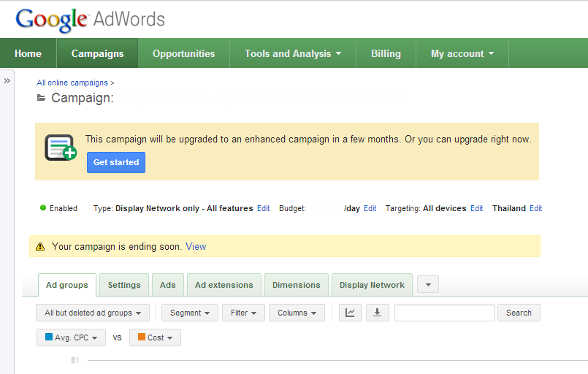The height and width of the screenshot is (374, 588).
Task: Click the download report icon
Action: click(377, 313)
